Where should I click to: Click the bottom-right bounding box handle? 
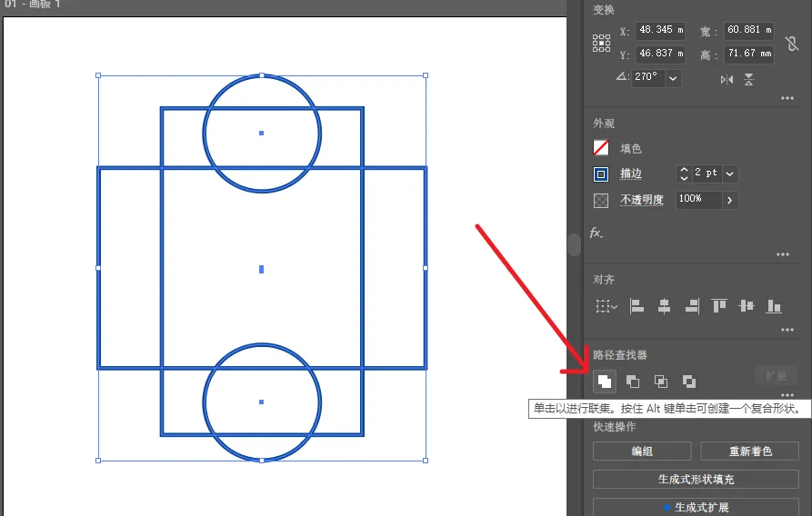[x=426, y=460]
